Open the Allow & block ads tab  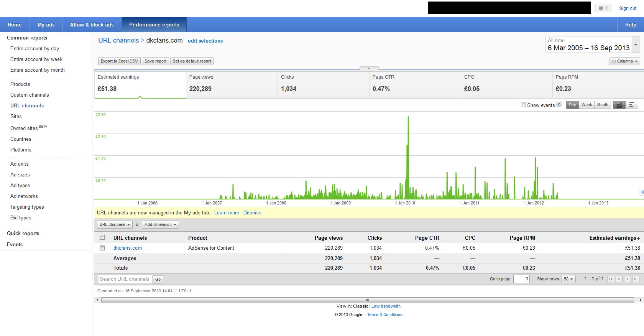click(92, 25)
